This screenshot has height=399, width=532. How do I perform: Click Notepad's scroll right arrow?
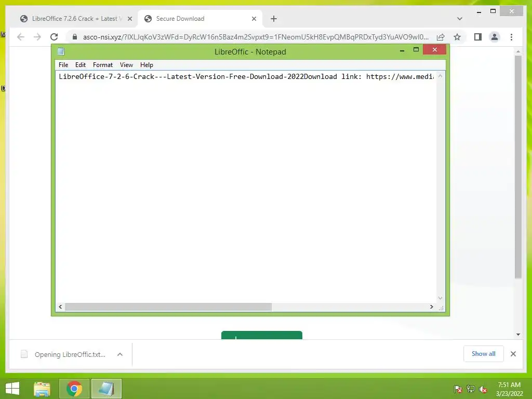[x=432, y=307]
